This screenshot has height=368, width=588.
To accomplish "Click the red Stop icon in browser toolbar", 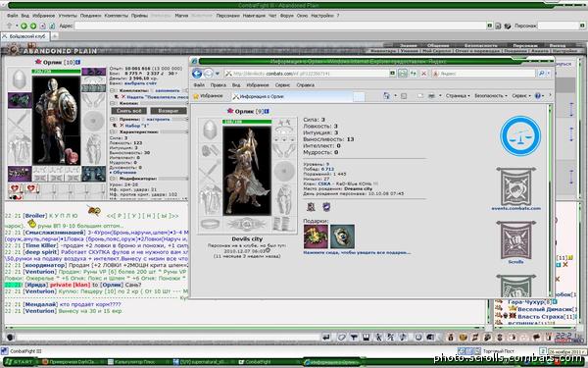I will [423, 74].
